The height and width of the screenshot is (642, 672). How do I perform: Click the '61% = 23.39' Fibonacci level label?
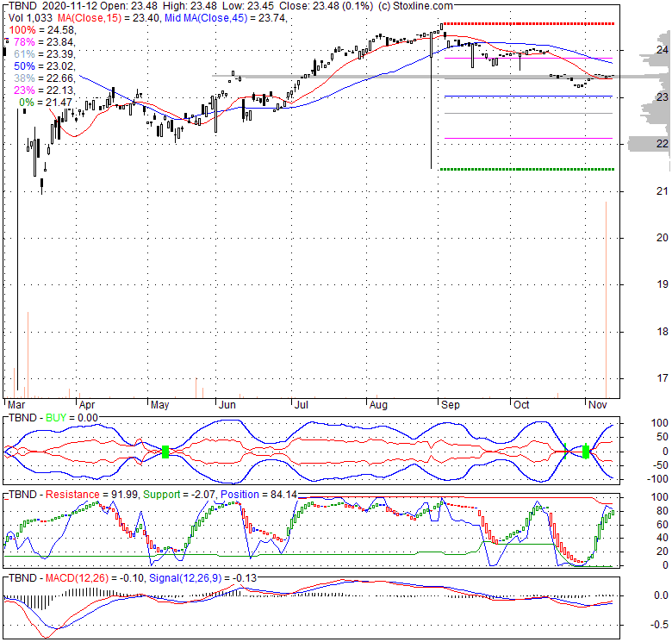coord(44,54)
